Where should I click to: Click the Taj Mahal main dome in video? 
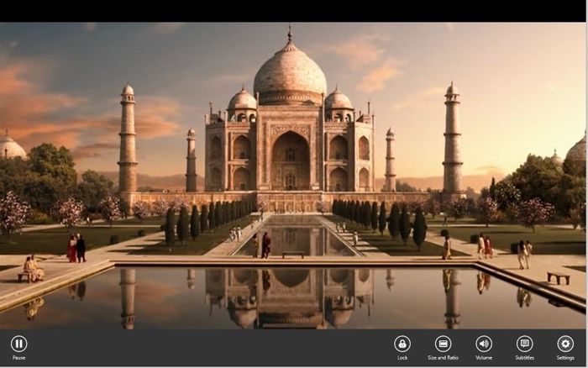[290, 71]
